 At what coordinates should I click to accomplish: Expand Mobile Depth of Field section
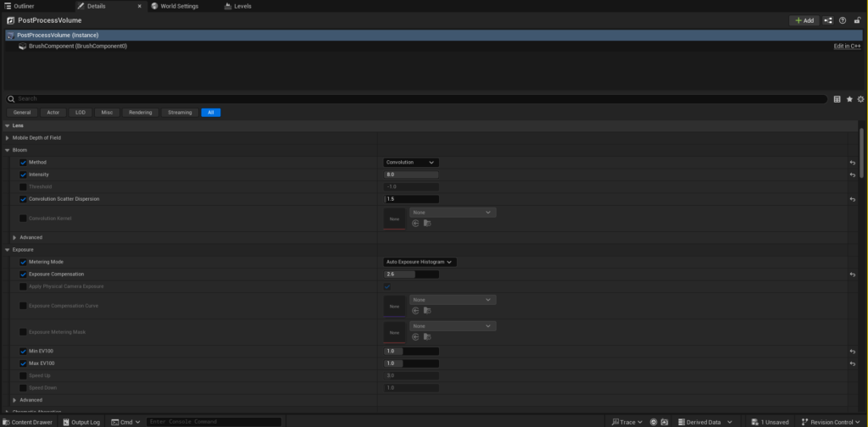[x=7, y=138]
